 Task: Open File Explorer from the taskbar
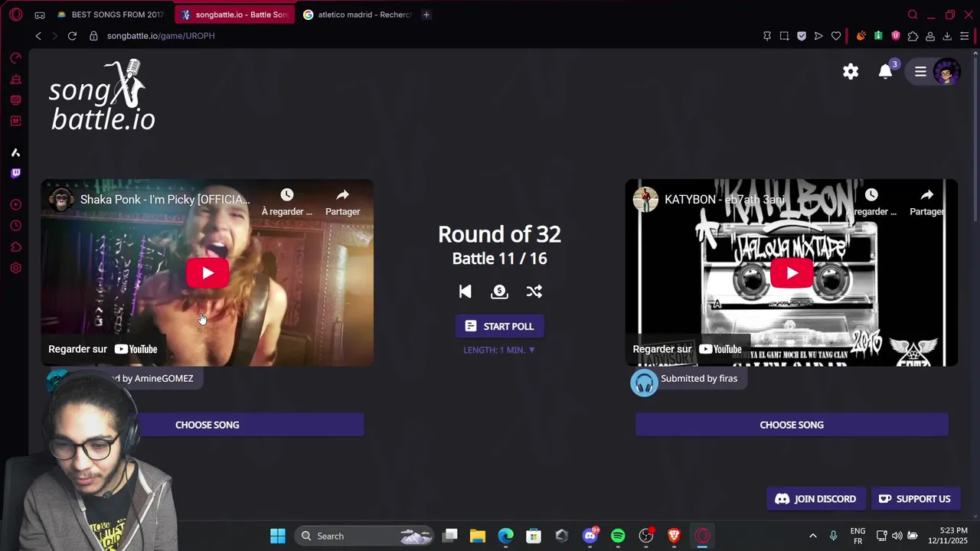(x=478, y=536)
